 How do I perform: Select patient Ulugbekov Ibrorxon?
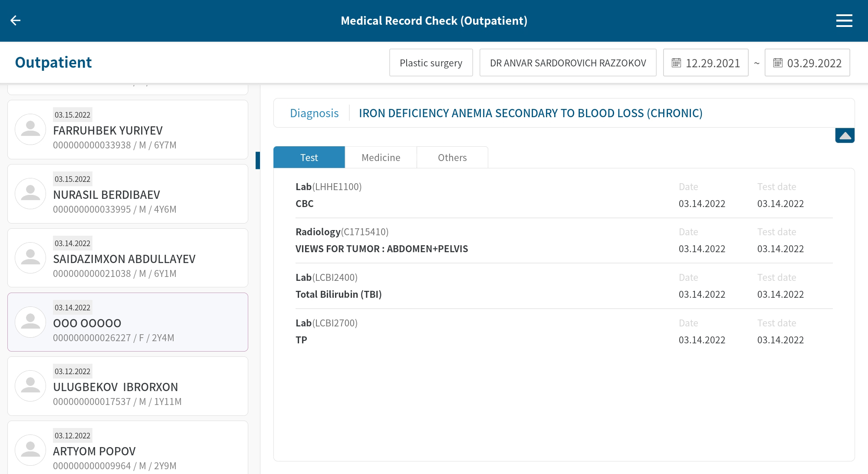tap(128, 386)
